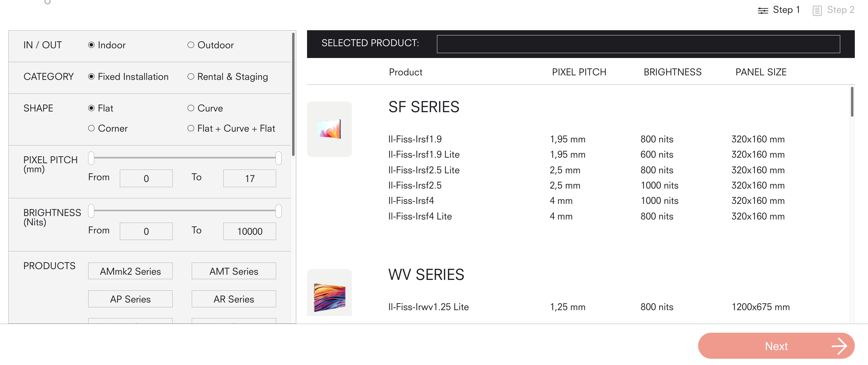
Task: Click the product list vertical scrollbar
Action: click(852, 102)
